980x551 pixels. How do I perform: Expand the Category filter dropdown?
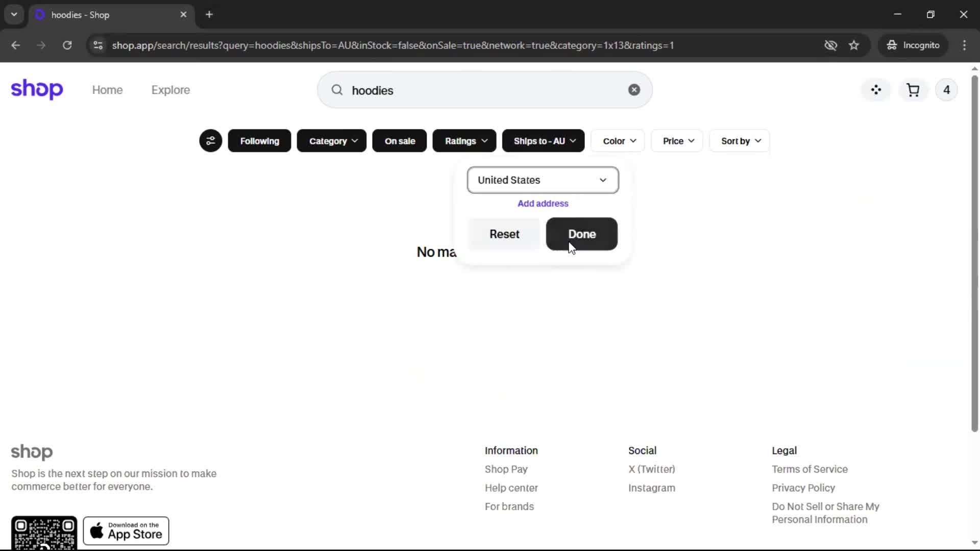332,141
